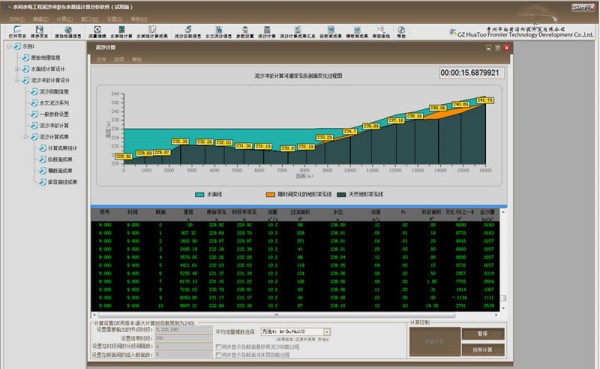Click the 结束计算 button
600x369 pixels.
click(x=483, y=349)
